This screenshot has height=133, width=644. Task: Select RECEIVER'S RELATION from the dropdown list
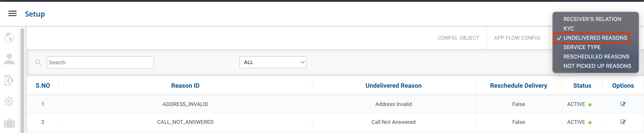pos(592,19)
